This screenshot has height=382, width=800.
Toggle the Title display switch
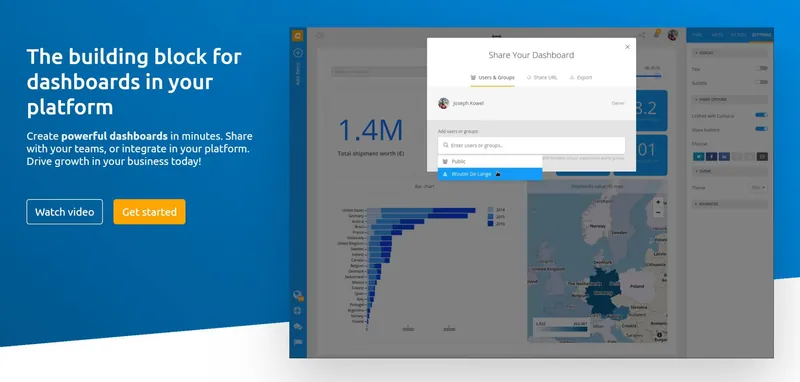pos(762,68)
